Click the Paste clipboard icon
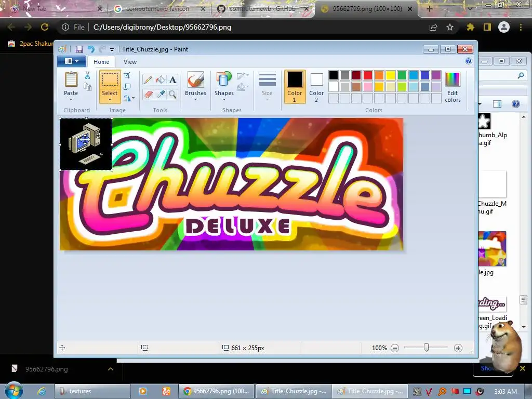This screenshot has height=399, width=532. click(71, 79)
